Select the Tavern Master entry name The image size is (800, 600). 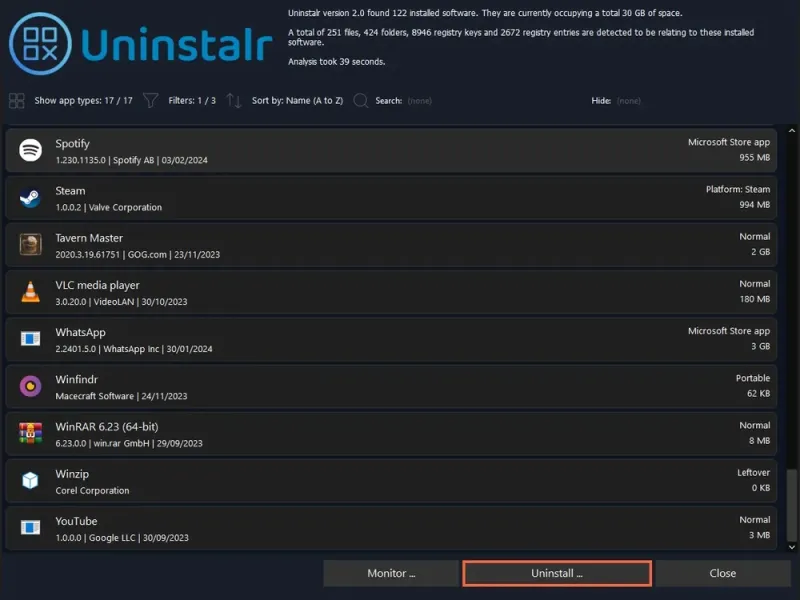pyautogui.click(x=89, y=238)
